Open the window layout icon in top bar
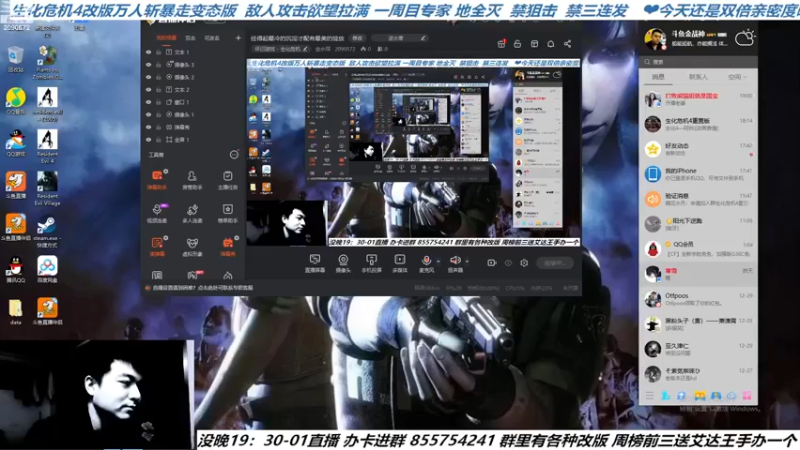This screenshot has width=800, height=450. point(534,44)
